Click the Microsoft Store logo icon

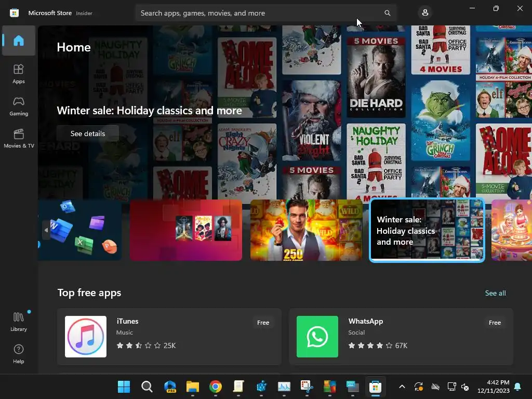click(14, 13)
